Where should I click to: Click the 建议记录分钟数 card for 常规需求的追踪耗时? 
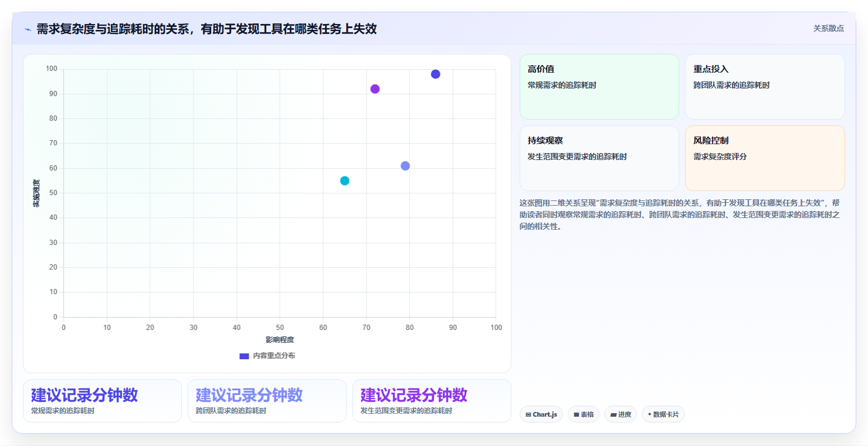tap(102, 401)
